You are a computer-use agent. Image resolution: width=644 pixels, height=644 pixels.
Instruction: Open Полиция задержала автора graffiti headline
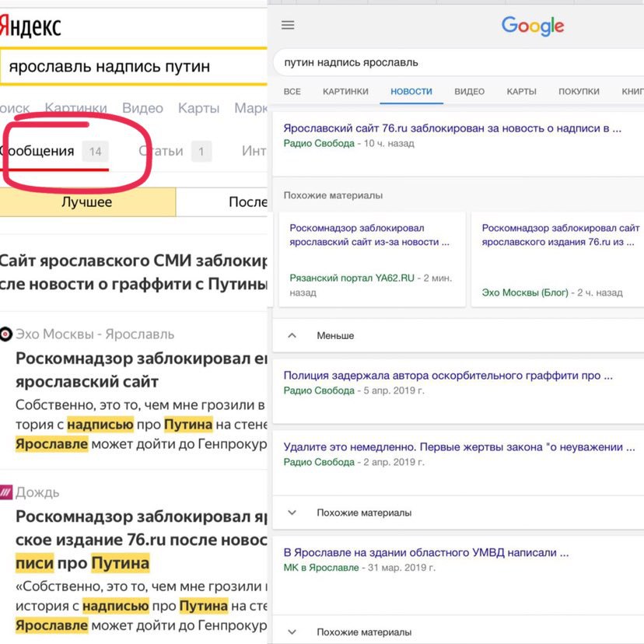448,376
